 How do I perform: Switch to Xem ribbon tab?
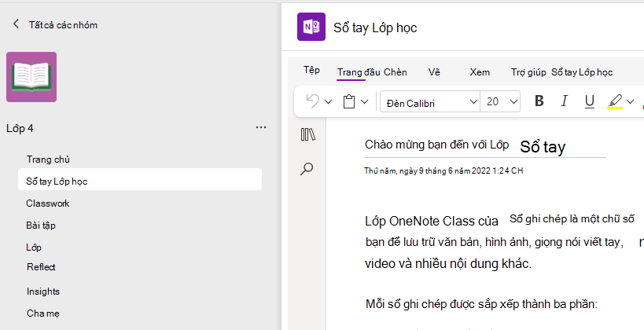pyautogui.click(x=480, y=72)
